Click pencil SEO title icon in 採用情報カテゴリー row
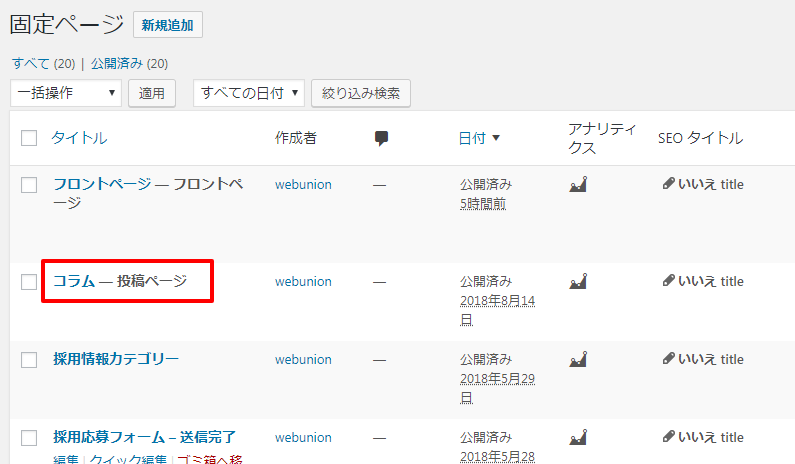Screen dimensions: 795x464 [x=669, y=359]
